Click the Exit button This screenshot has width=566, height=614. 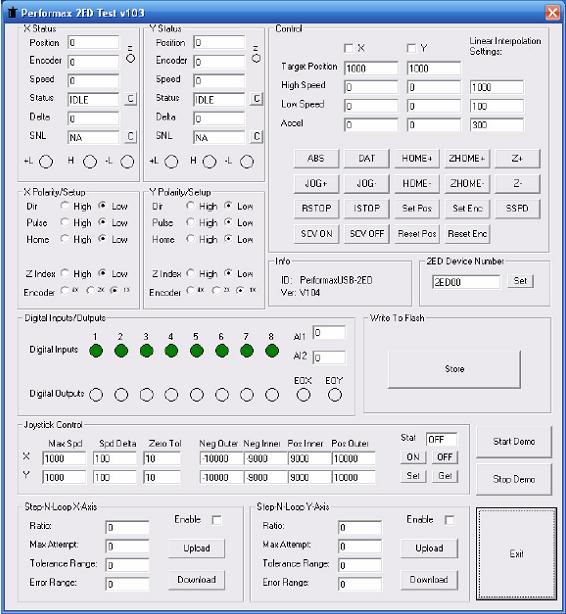pyautogui.click(x=516, y=554)
